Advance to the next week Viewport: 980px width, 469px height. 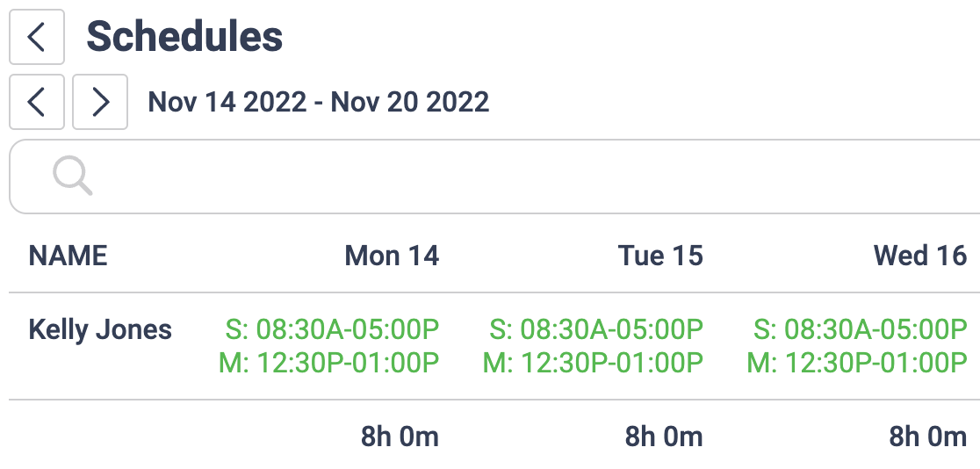tap(100, 102)
